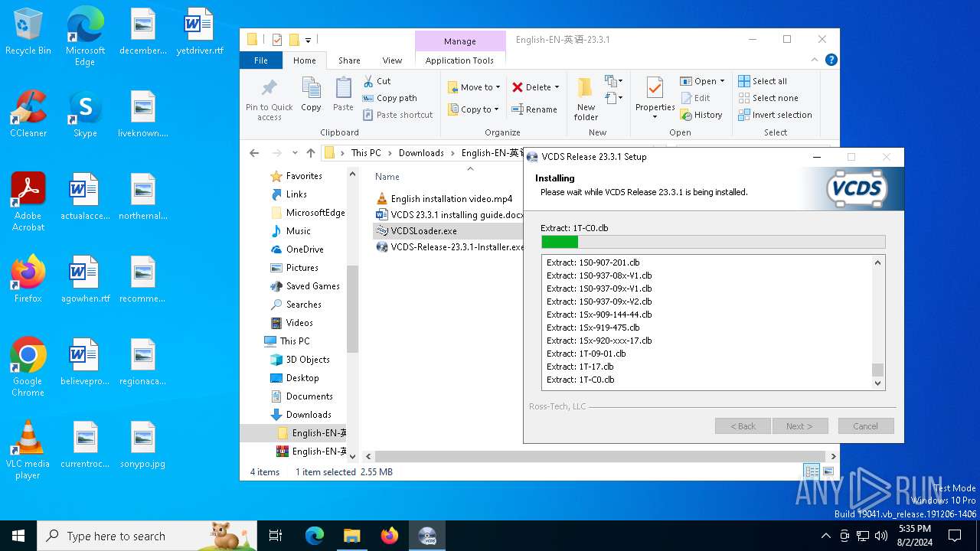
Task: Open the ribbon Open dropdown
Action: (722, 81)
